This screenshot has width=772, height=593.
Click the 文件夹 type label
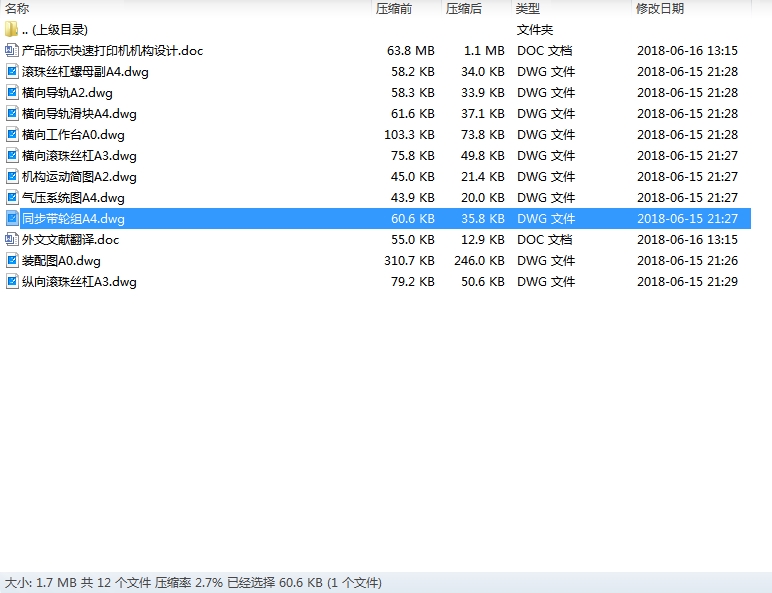point(535,30)
